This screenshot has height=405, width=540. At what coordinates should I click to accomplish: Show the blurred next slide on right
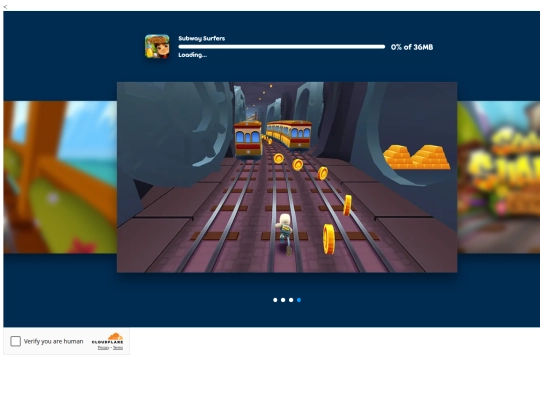pyautogui.click(x=499, y=177)
